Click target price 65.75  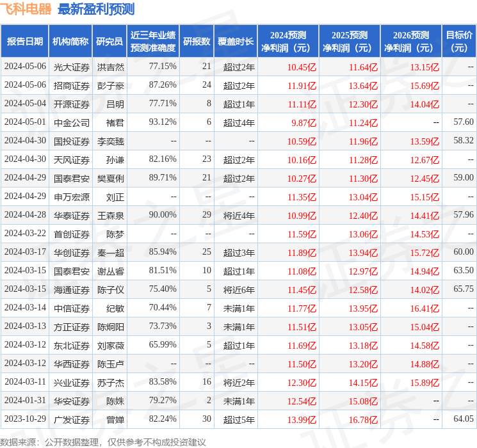click(464, 289)
